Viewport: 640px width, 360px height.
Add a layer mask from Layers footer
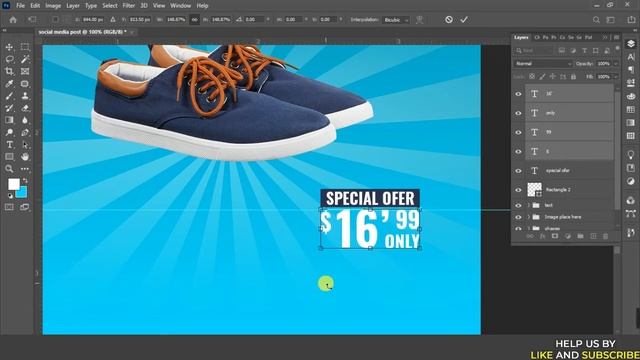(555, 236)
